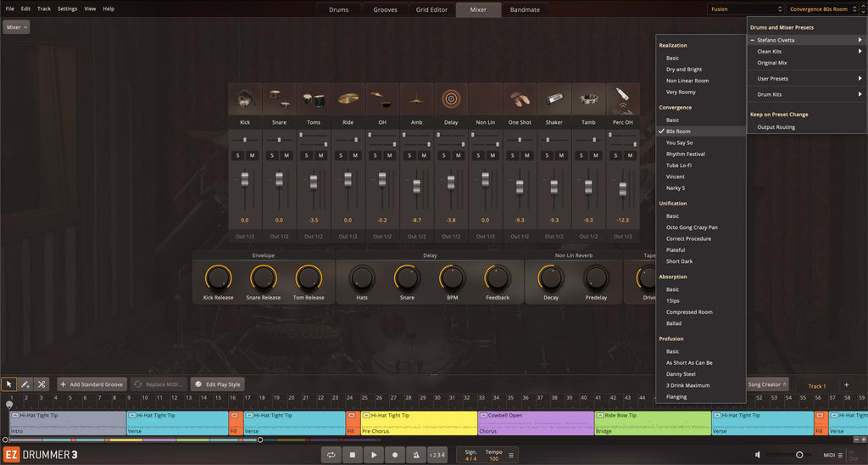This screenshot has width=868, height=465.
Task: Mute the Ride channel
Action: (355, 155)
